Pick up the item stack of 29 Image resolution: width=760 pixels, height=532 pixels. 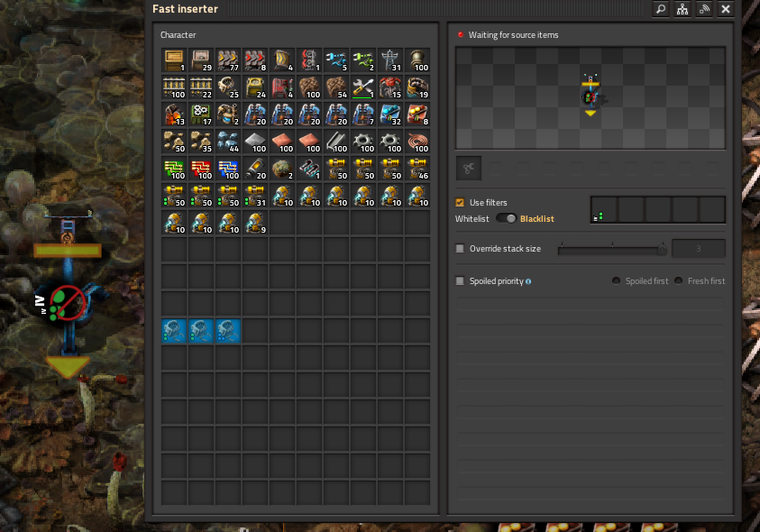tap(201, 60)
